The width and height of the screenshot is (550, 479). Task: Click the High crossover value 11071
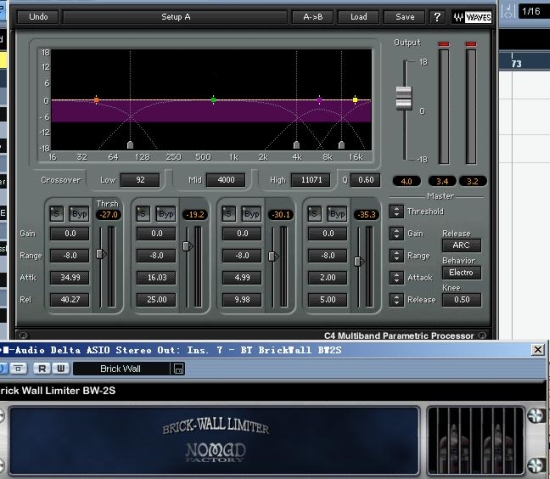click(311, 180)
